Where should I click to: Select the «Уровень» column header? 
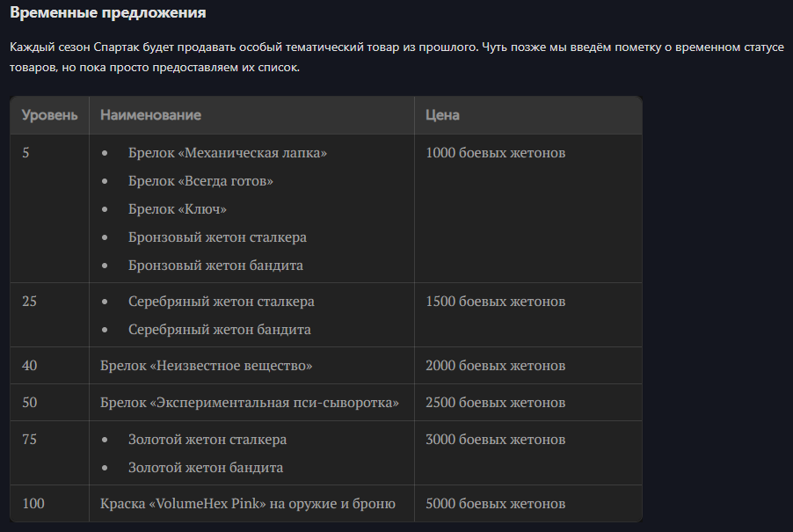(x=49, y=115)
